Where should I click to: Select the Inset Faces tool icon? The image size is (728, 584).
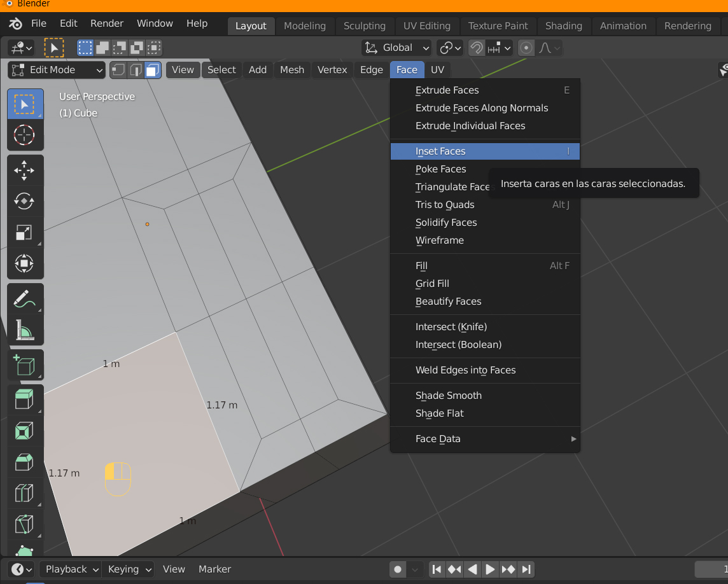tap(25, 431)
